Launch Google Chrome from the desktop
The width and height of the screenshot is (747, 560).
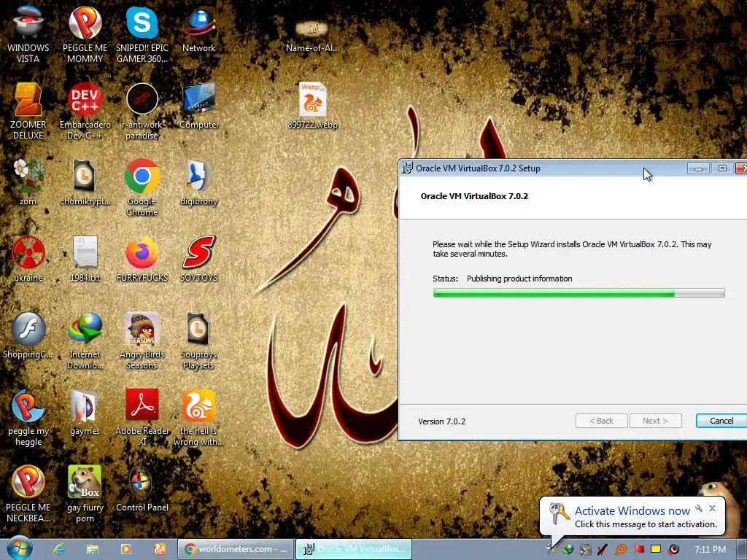click(142, 187)
